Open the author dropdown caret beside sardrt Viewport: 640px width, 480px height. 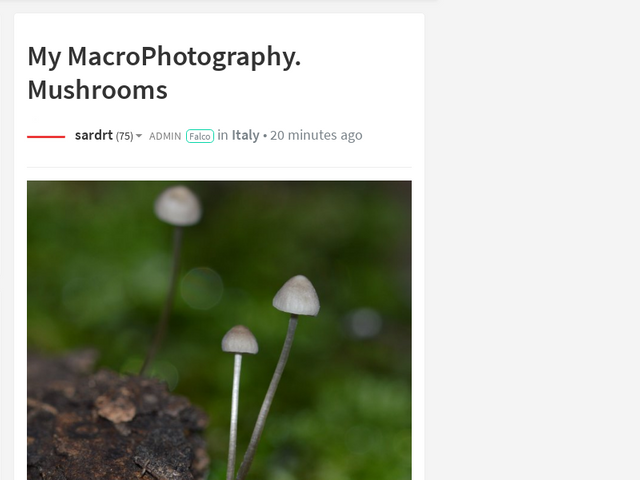[x=139, y=136]
